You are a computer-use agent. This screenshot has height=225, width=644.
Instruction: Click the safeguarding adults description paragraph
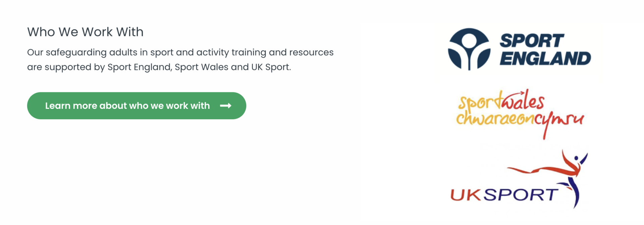180,60
